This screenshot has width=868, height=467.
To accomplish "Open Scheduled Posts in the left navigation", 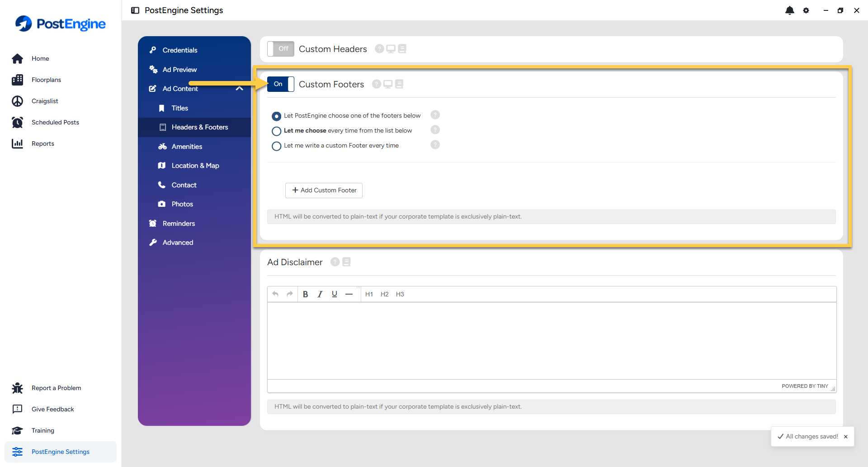I will (61, 123).
